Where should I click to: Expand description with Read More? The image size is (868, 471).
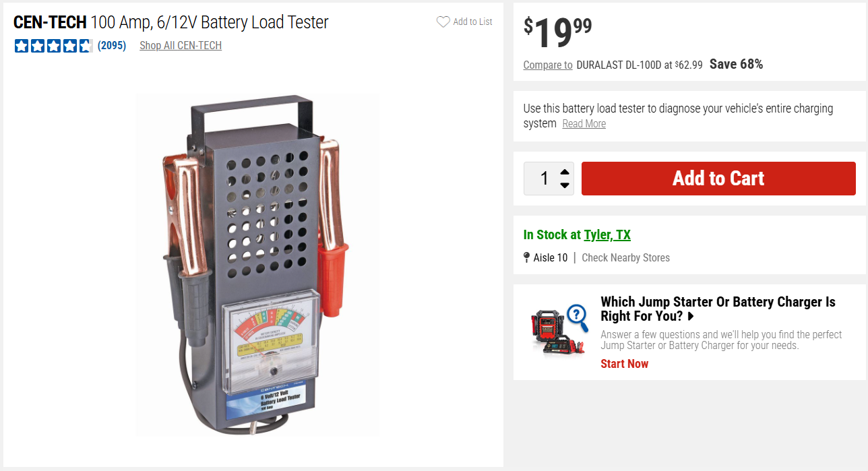[584, 123]
